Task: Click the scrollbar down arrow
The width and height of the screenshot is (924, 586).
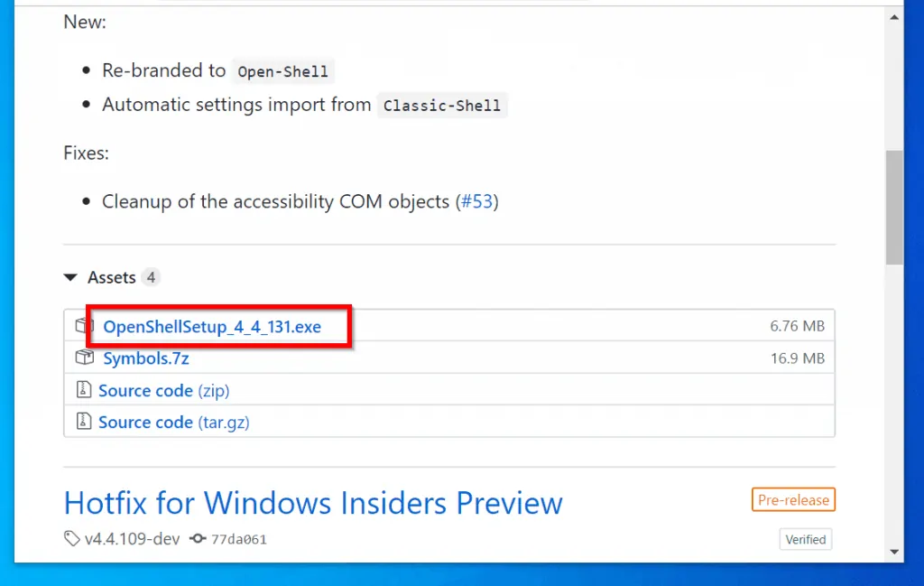Action: coord(895,551)
